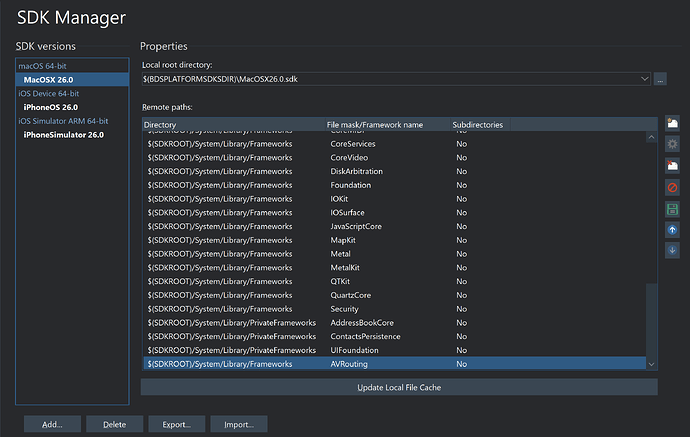Click the Add... button

52,424
